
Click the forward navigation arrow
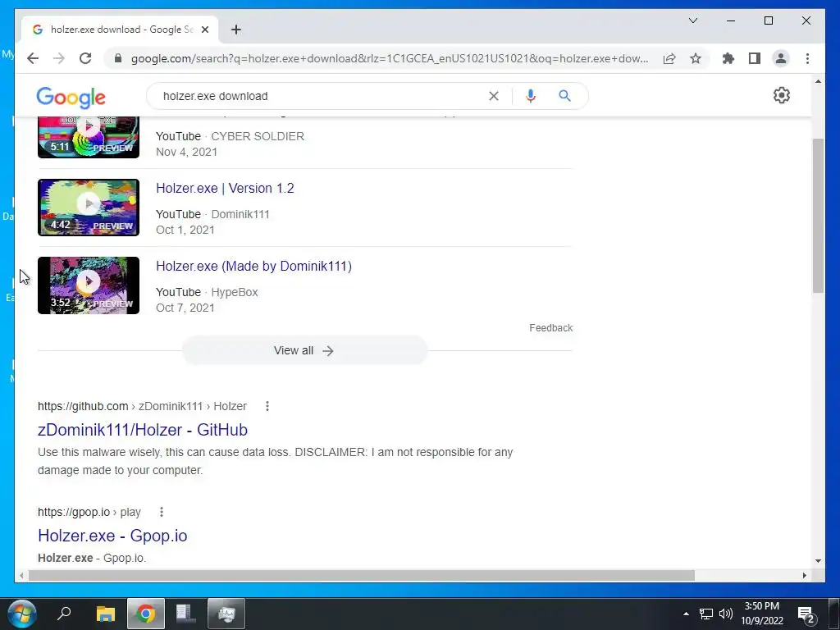coord(59,58)
